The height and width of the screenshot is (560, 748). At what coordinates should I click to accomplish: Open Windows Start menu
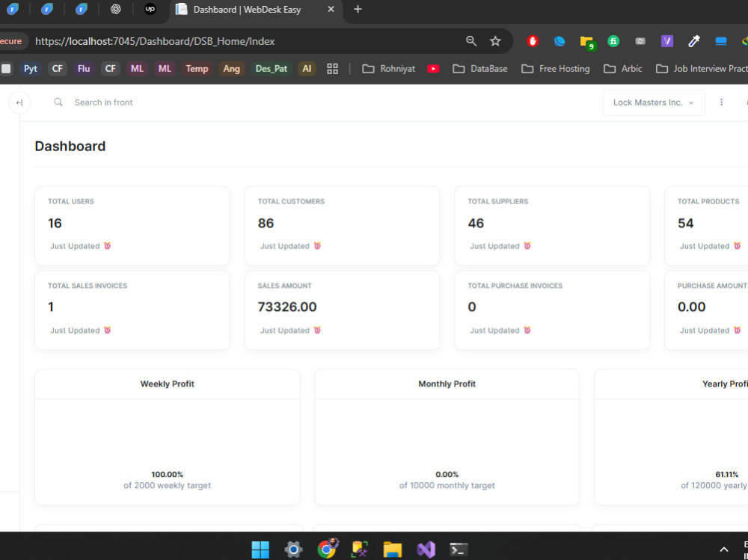click(x=260, y=549)
